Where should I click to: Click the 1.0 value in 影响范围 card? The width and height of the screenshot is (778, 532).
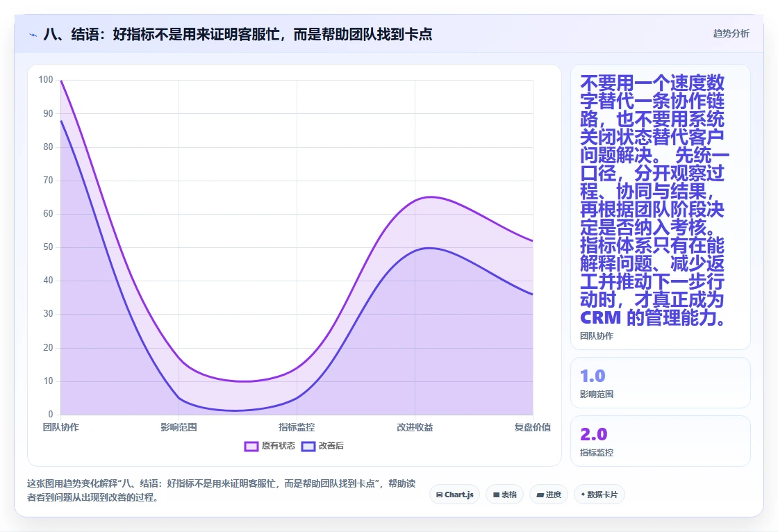tap(593, 376)
